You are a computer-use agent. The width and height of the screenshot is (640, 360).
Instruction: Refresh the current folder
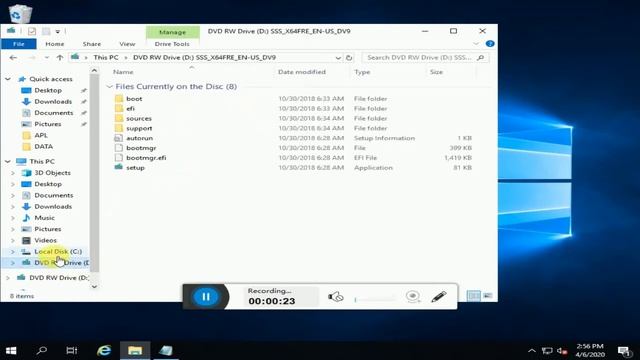349,58
